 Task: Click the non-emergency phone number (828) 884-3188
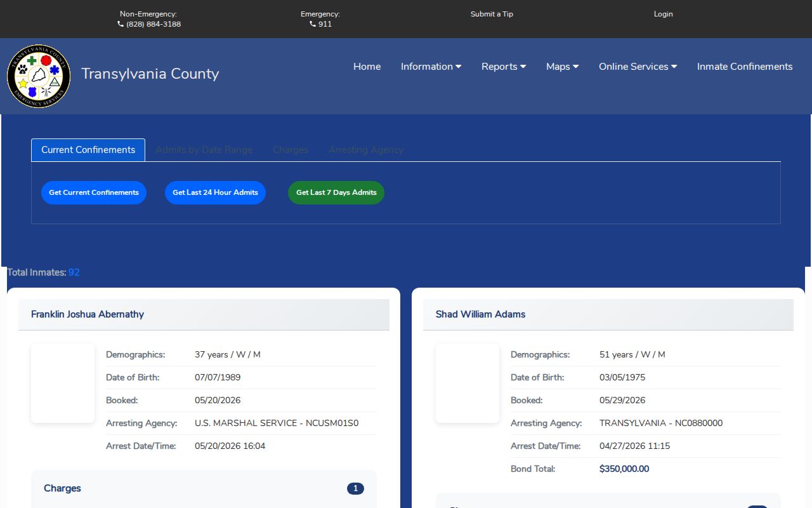click(x=149, y=24)
